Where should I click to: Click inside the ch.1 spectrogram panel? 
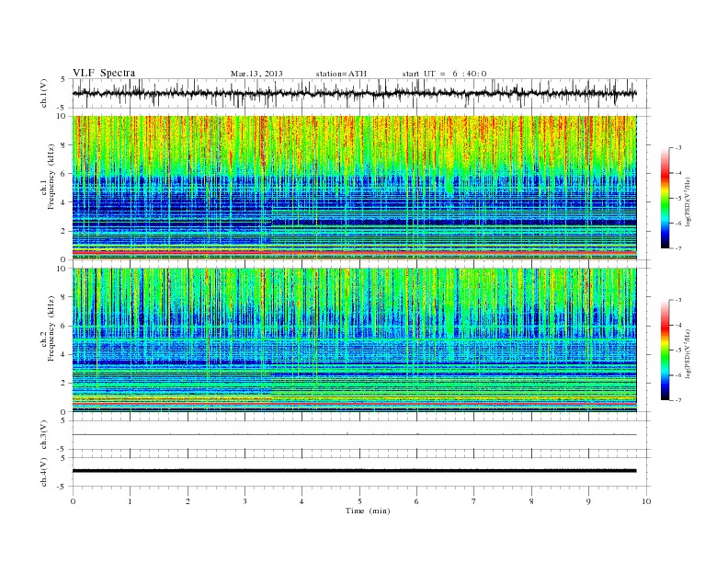click(354, 188)
